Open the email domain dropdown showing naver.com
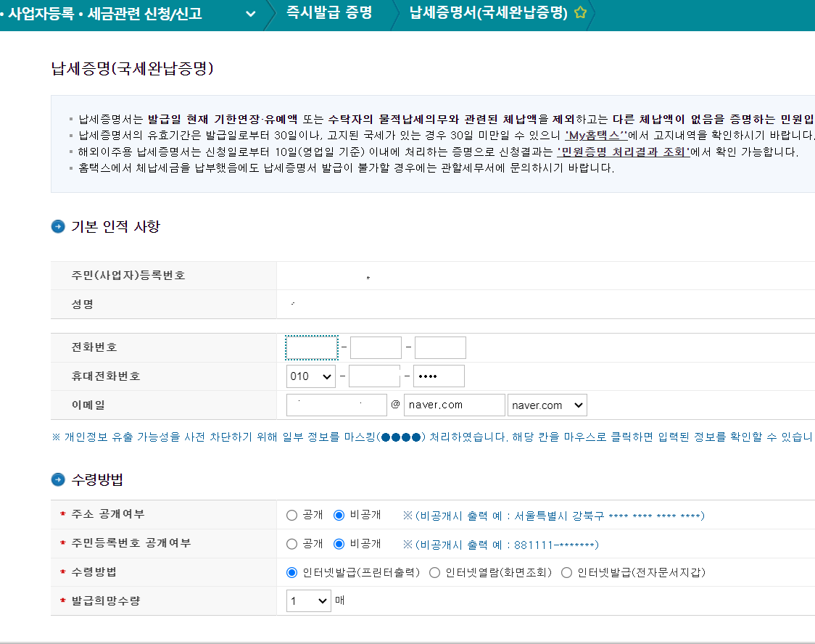The height and width of the screenshot is (644, 815). pos(547,405)
